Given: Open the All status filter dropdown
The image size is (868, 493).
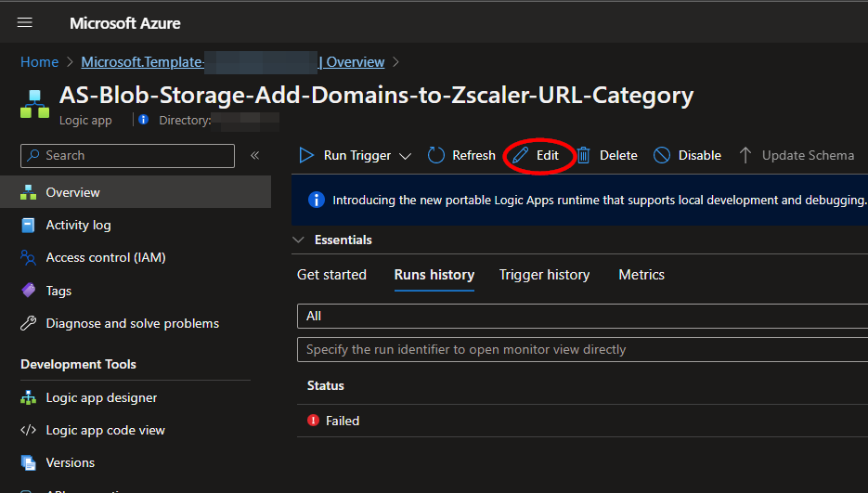Looking at the screenshot, I should click(582, 317).
